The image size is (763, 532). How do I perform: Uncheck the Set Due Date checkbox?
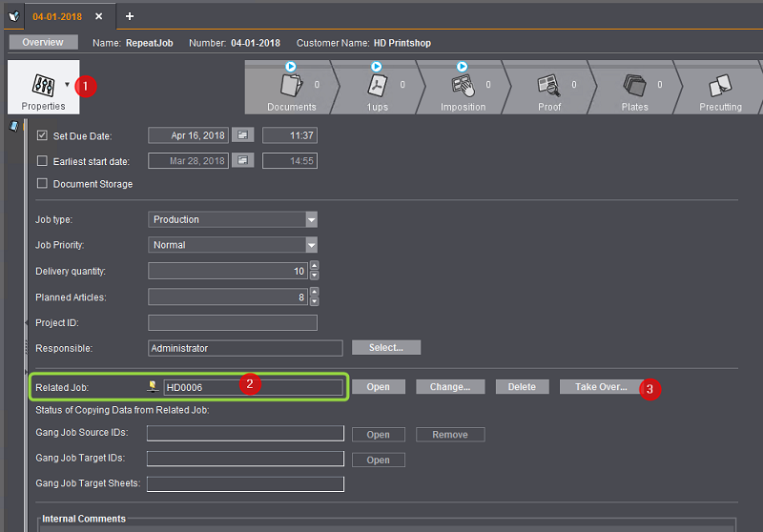click(x=42, y=136)
